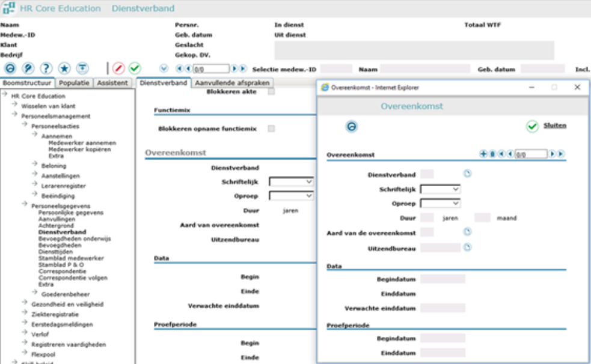
Task: Click the toolbar icon right of the star
Action: point(82,68)
